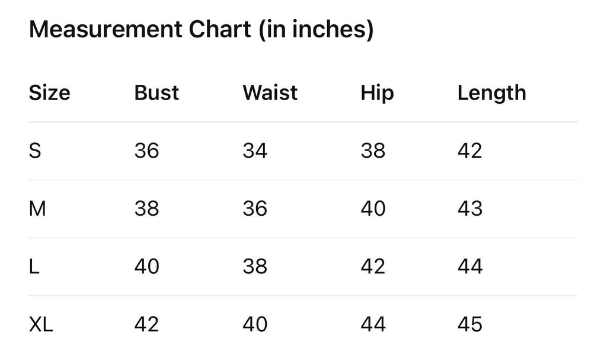Click the S size row label

coord(35,151)
